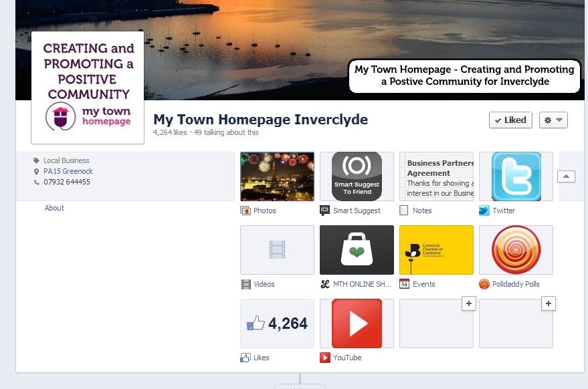This screenshot has width=588, height=389.
Task: Click the Videos filmstrip tile
Action: click(x=277, y=249)
